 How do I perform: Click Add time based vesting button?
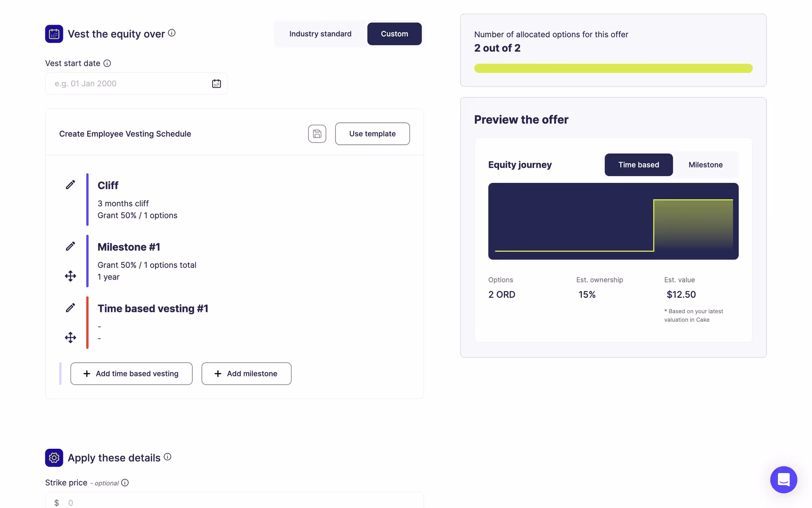click(131, 373)
